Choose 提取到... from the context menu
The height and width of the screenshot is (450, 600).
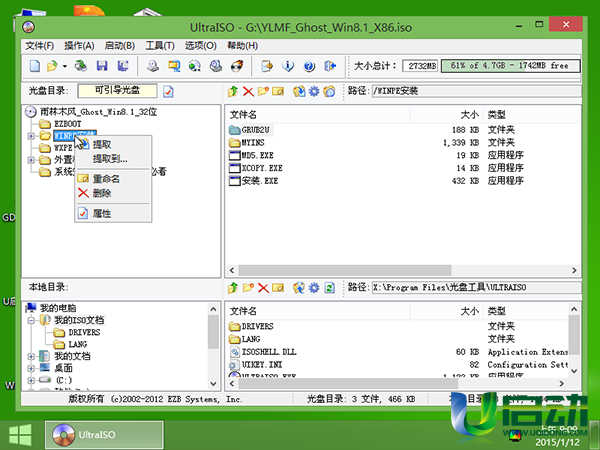click(x=113, y=159)
